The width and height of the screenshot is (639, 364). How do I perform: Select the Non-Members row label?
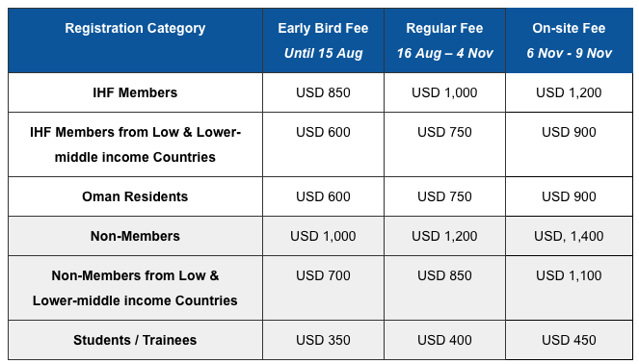135,236
